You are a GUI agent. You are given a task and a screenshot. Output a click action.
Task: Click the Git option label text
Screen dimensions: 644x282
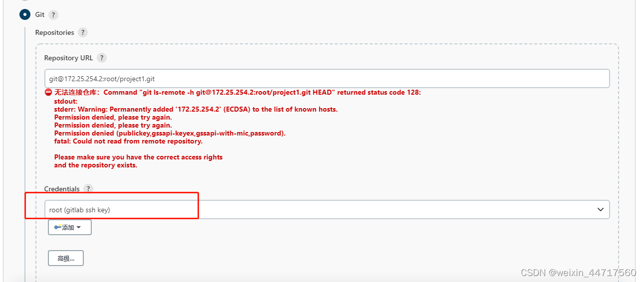(40, 14)
